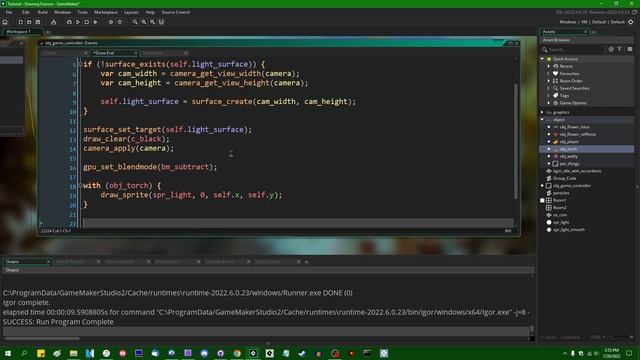This screenshot has width=640, height=360.
Task: Collapse the Quick Access group
Action: pyautogui.click(x=542, y=59)
